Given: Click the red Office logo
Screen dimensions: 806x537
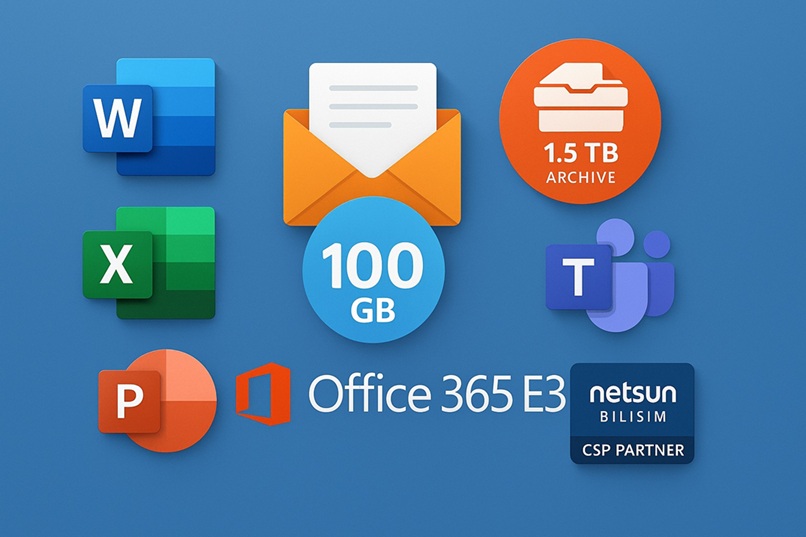Looking at the screenshot, I should tap(262, 394).
